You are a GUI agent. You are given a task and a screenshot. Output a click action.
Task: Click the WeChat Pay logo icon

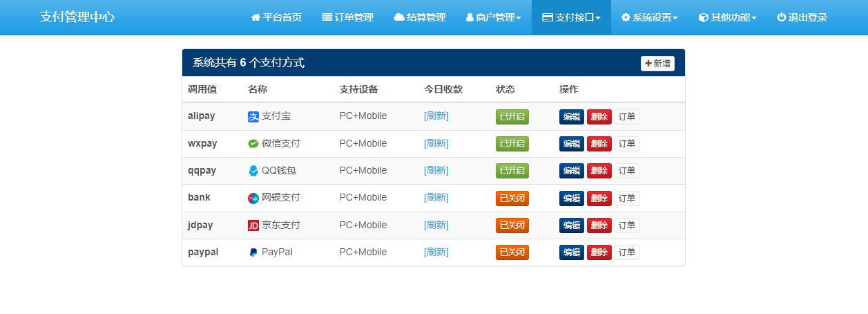pyautogui.click(x=253, y=144)
